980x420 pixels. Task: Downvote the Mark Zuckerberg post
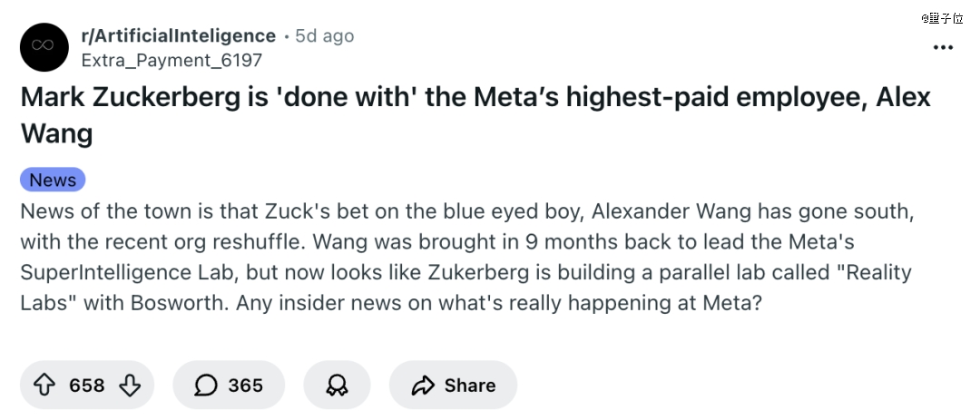pos(130,386)
